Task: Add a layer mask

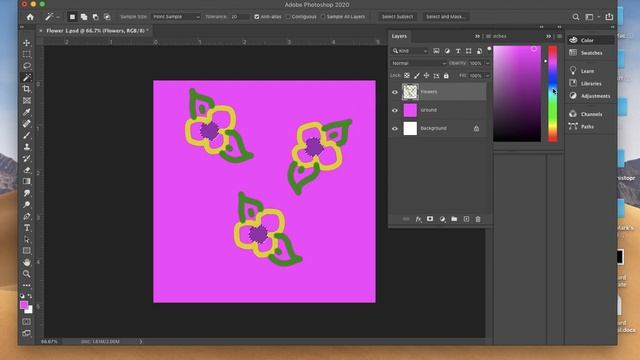Action: click(430, 219)
